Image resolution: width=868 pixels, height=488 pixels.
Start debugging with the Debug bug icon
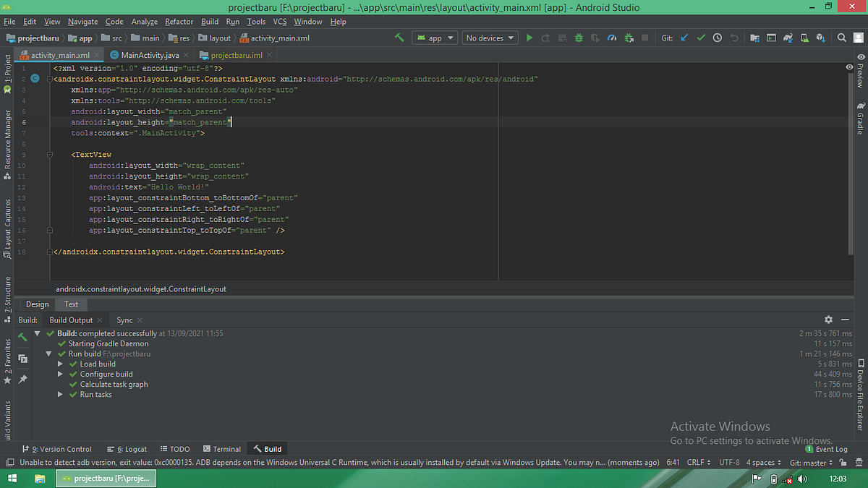[x=578, y=38]
